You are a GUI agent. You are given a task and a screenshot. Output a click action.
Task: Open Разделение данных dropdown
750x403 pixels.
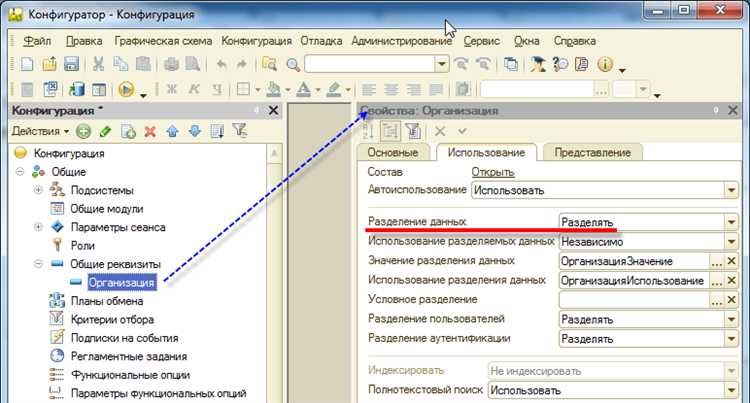(x=731, y=222)
